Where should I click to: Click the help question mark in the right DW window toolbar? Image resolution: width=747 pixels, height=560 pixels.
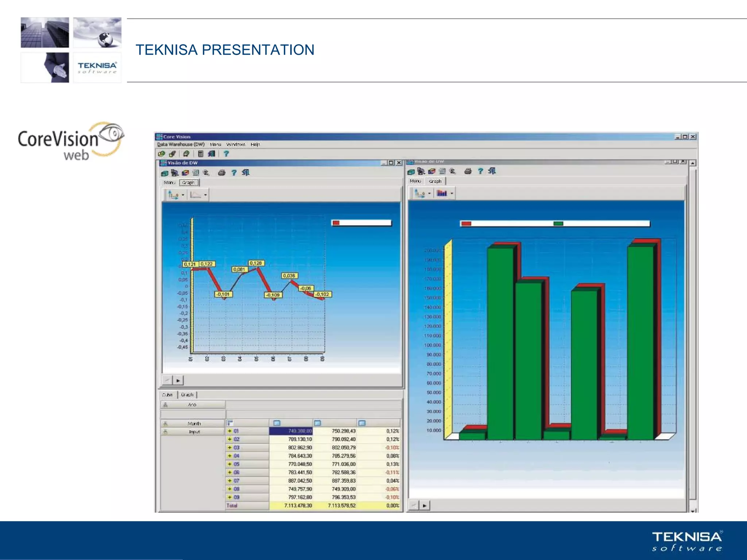(x=481, y=171)
